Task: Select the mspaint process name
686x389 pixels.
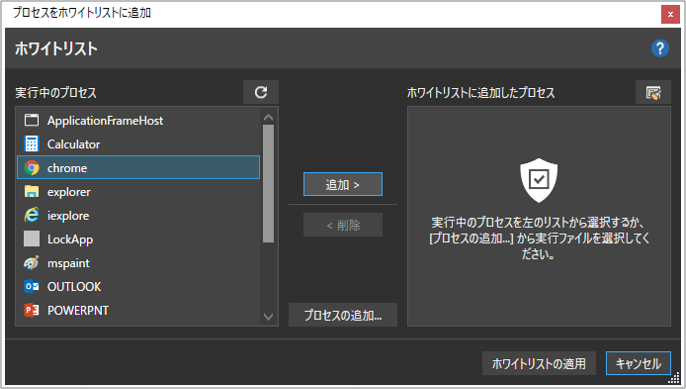Action: (x=68, y=263)
